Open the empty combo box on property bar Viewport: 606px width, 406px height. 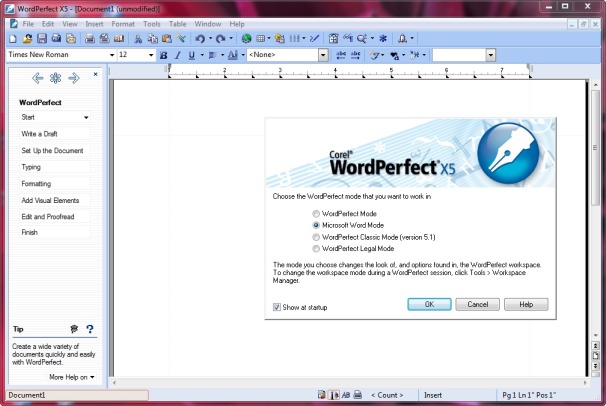[x=490, y=55]
